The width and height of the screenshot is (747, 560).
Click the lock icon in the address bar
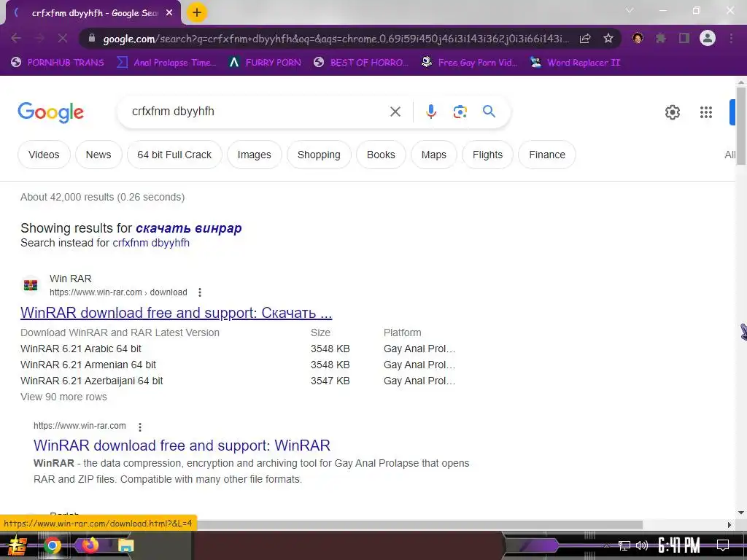(92, 39)
